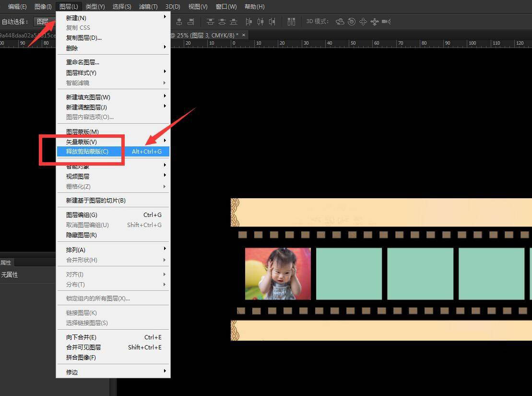532x396 pixels.
Task: Click the teal frame beside the baby photo
Action: pos(349,274)
